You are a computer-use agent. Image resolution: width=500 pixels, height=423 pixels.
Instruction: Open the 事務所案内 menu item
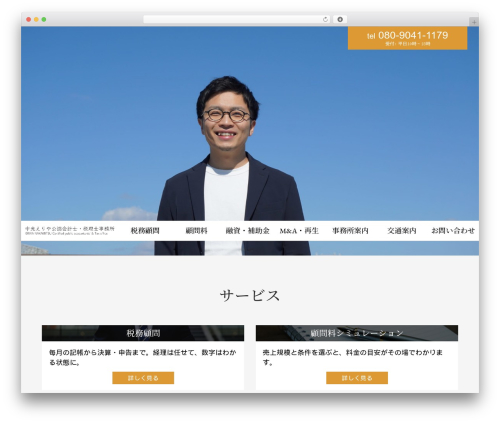tap(350, 231)
